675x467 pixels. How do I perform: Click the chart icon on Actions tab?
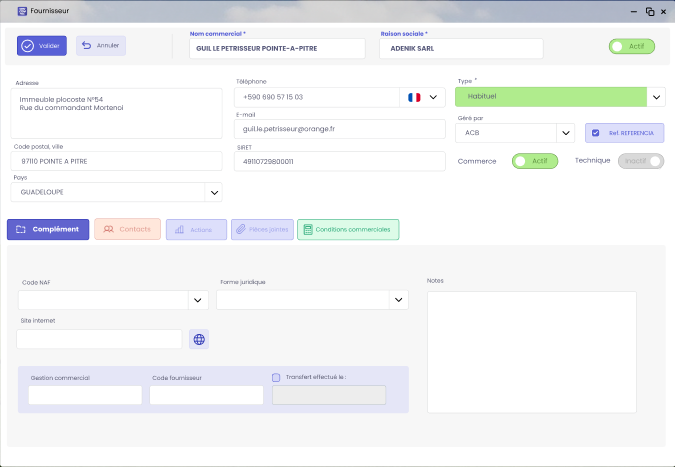point(179,230)
